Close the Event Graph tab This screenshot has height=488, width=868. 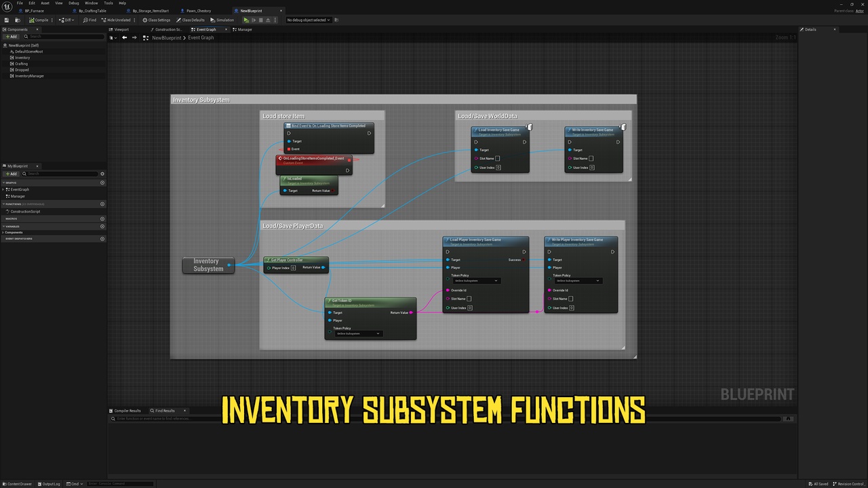pos(225,29)
